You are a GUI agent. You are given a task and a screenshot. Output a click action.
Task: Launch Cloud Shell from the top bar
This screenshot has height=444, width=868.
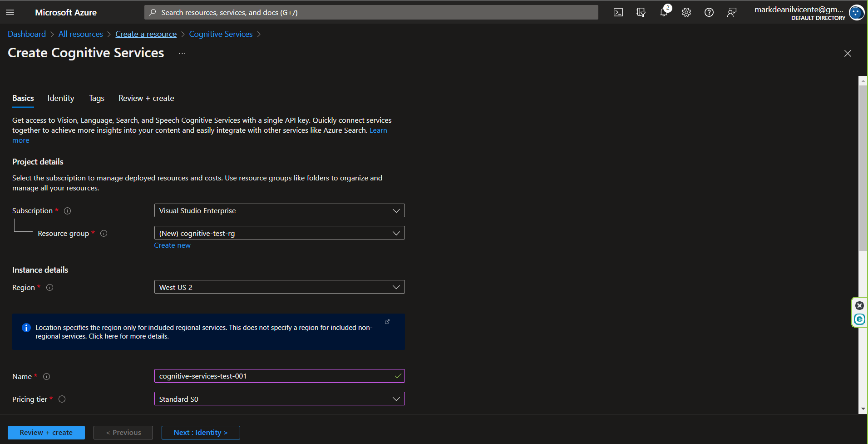pos(618,12)
